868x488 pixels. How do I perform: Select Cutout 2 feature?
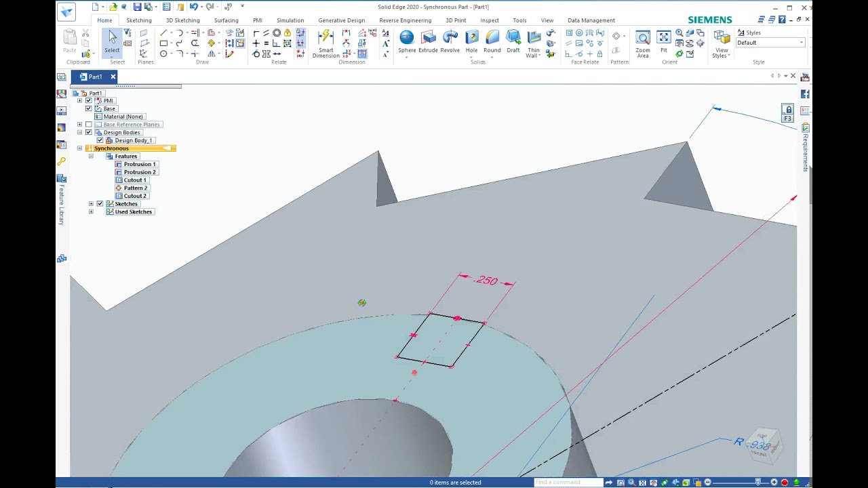(x=135, y=196)
